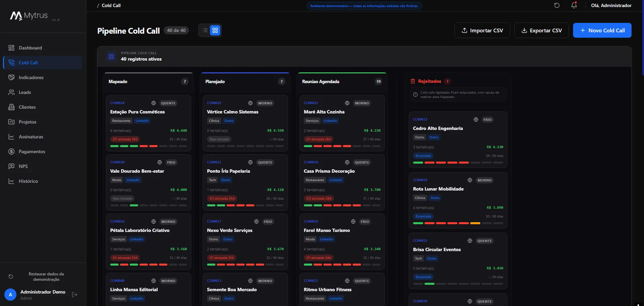Click the globe icon on the Estação Pura Cosméticos card
Image resolution: width=644 pixels, height=306 pixels.
click(x=154, y=103)
